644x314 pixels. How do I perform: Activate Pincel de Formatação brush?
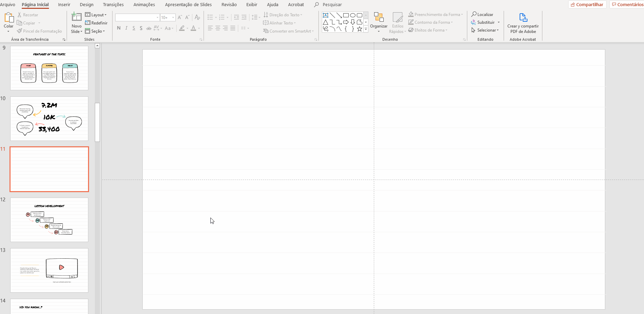point(39,31)
